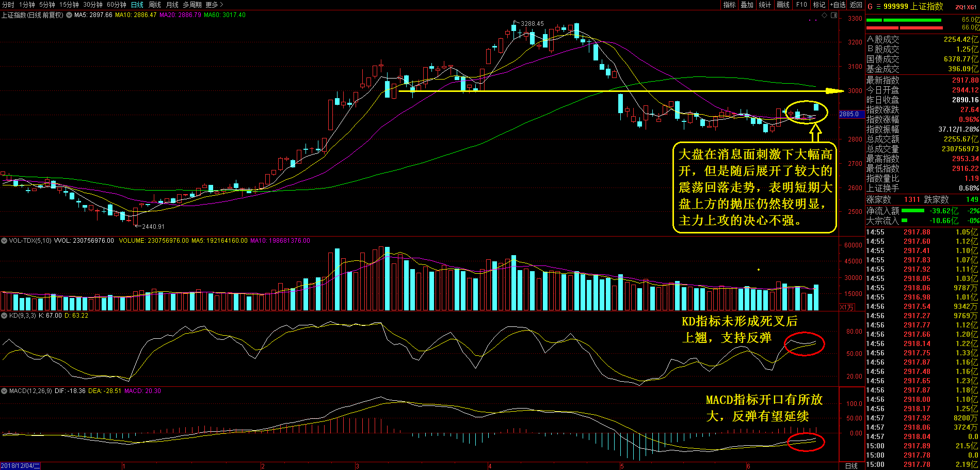Click the MA5: 2897.66 label
The height and width of the screenshot is (470, 980).
(93, 15)
